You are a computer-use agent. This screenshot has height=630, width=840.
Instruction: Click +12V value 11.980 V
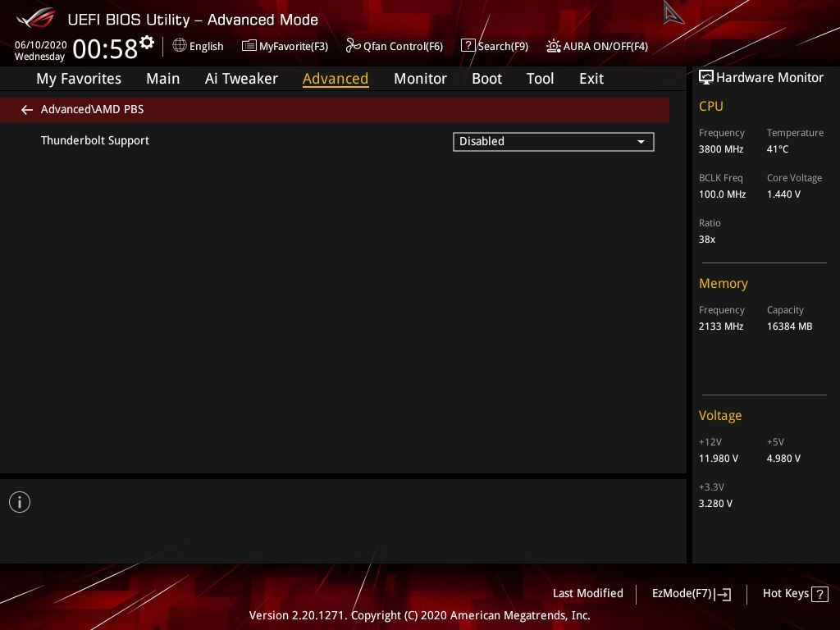click(x=719, y=459)
